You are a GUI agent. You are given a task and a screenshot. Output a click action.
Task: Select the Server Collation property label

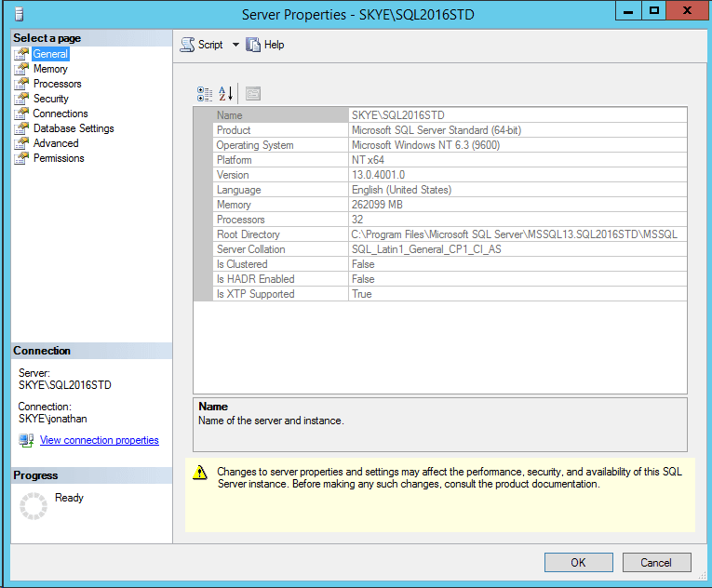[250, 249]
